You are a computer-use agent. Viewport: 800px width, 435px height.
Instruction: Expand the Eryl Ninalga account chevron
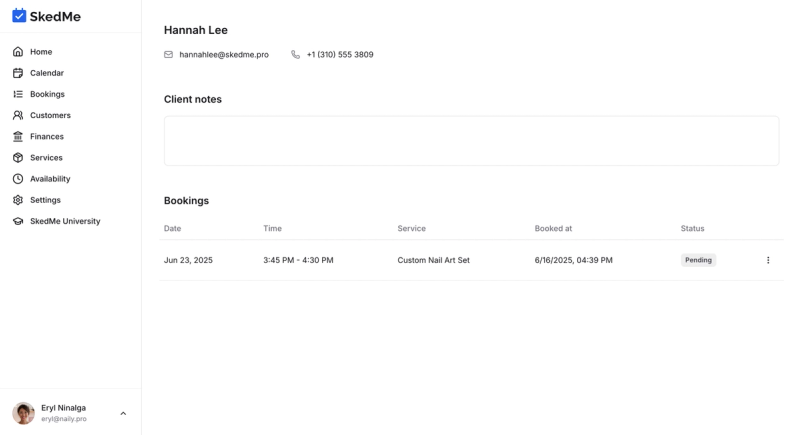click(123, 413)
